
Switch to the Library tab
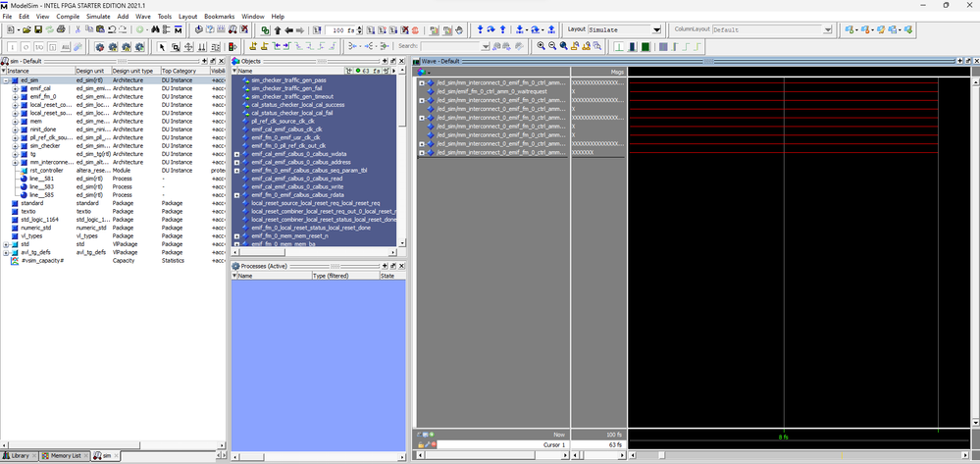pos(23,456)
